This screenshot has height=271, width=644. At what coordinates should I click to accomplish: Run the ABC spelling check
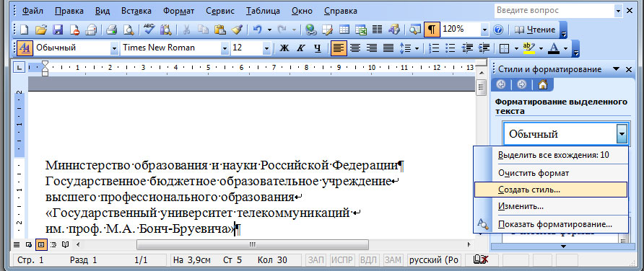[x=149, y=30]
